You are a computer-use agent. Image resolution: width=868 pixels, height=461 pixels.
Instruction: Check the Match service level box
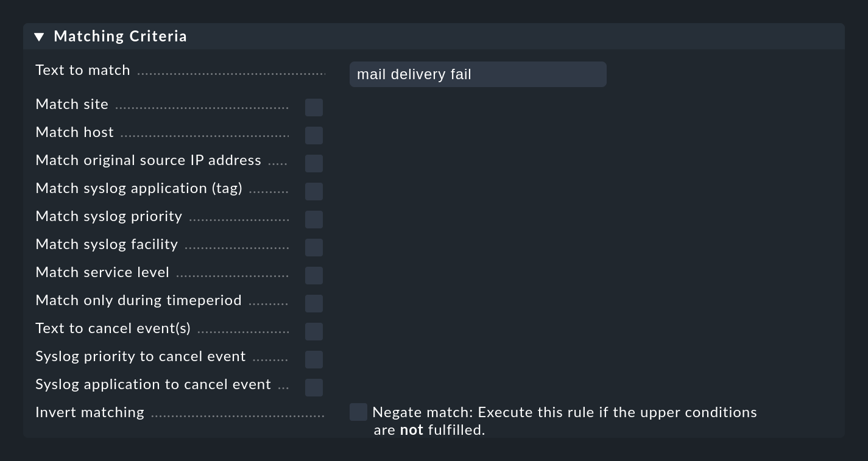point(314,275)
